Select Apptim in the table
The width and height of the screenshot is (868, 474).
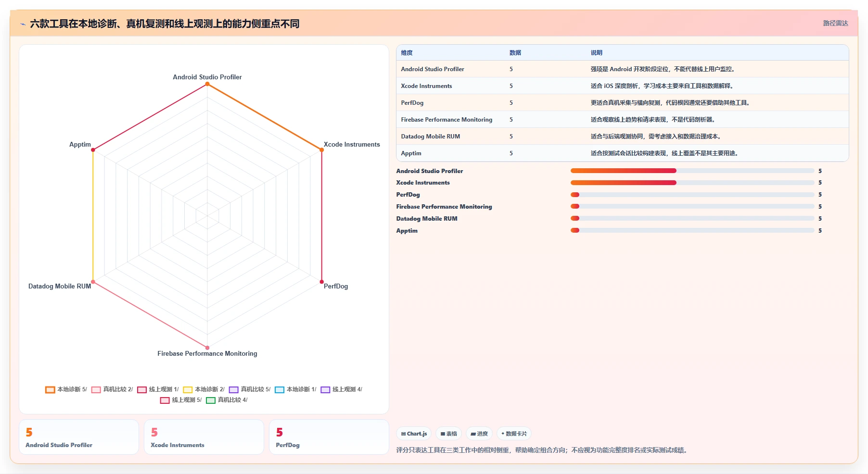click(x=411, y=153)
